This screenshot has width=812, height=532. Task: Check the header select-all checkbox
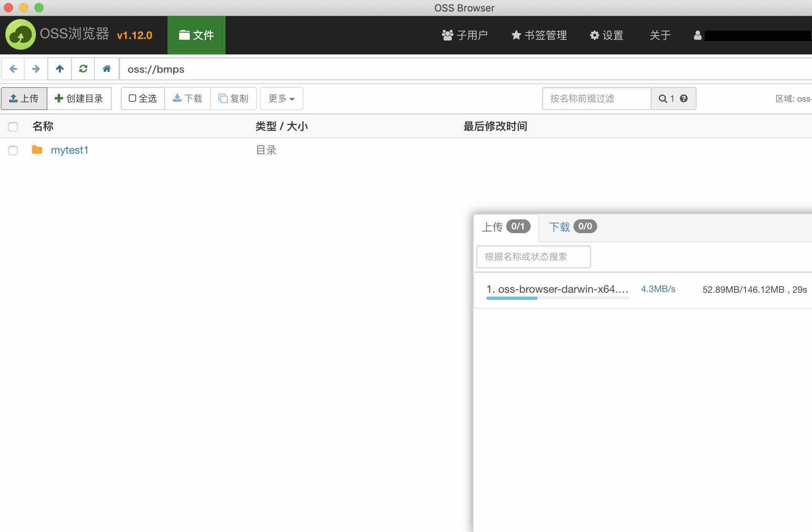[x=13, y=127]
